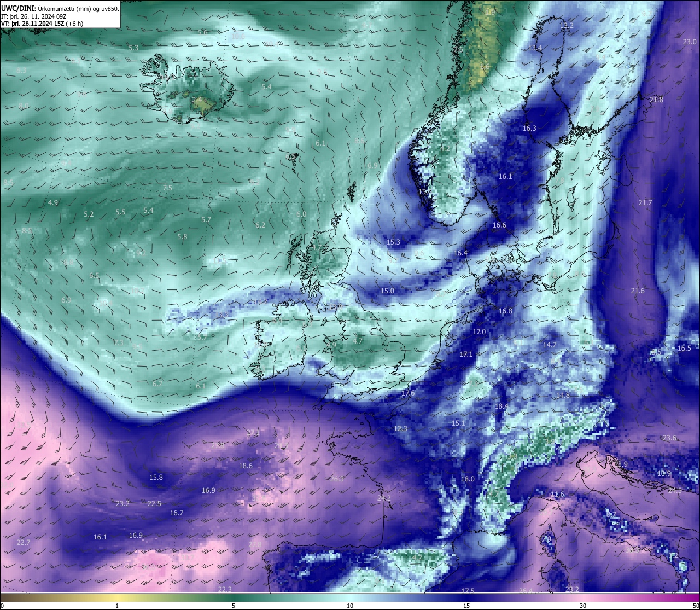Click color scale tick label 1
The image size is (700, 610).
pos(117,606)
